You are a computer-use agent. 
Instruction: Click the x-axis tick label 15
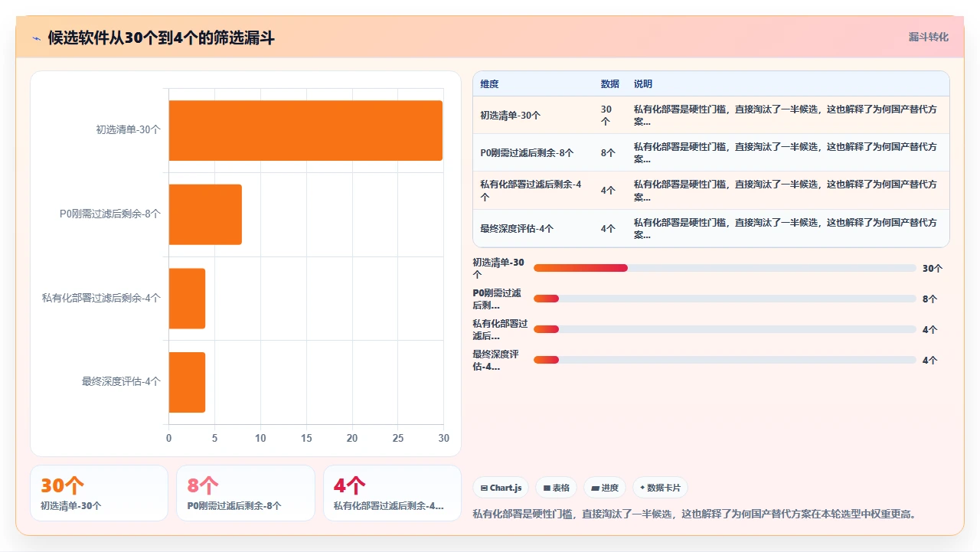click(306, 439)
